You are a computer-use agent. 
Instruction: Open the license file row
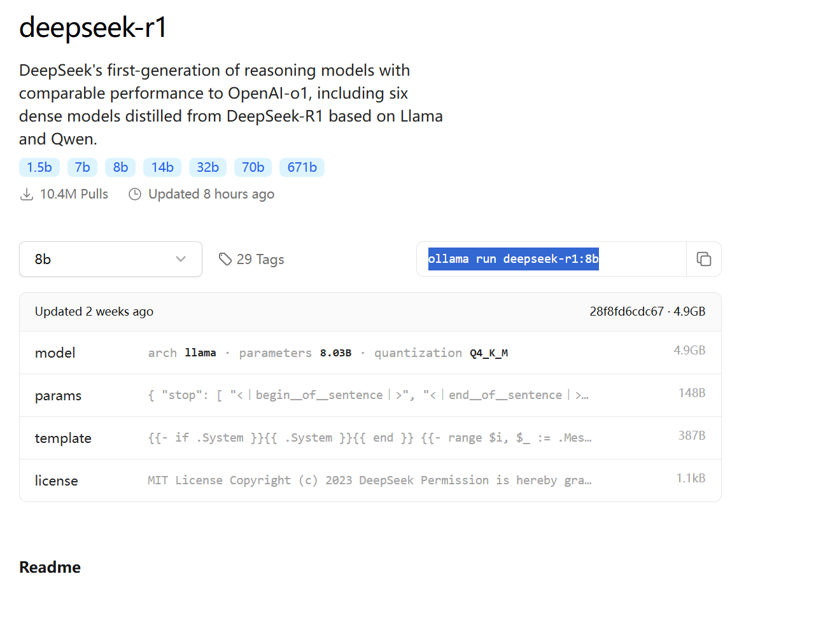370,480
